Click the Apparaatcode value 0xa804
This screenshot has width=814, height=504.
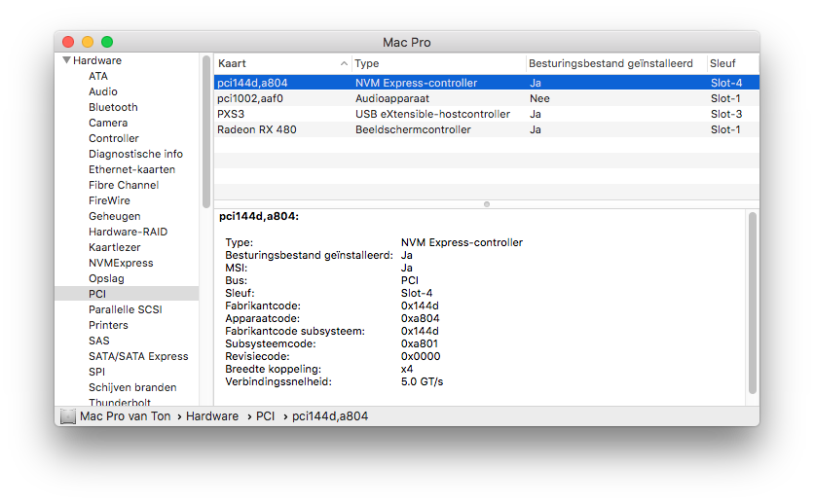point(420,318)
